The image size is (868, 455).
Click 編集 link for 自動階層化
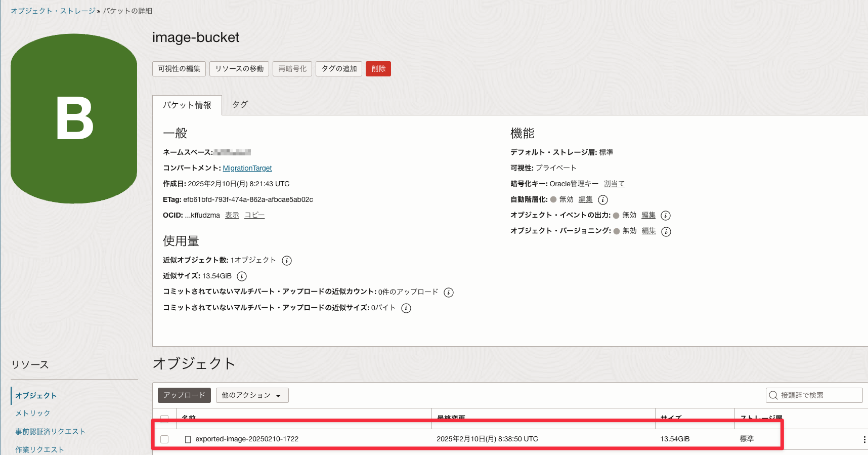pos(586,199)
